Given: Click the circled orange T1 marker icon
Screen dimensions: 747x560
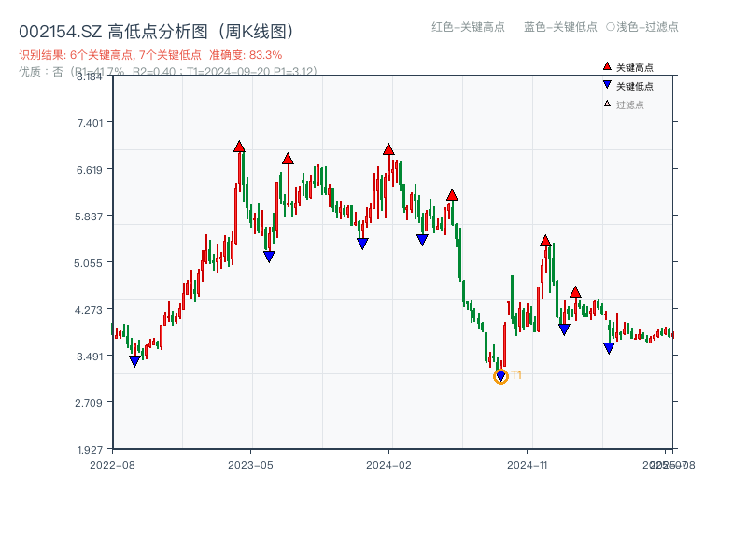Looking at the screenshot, I should coord(500,376).
